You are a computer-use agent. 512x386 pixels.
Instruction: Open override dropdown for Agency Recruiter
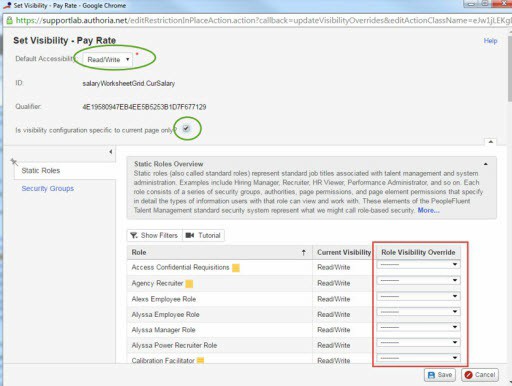(x=418, y=280)
